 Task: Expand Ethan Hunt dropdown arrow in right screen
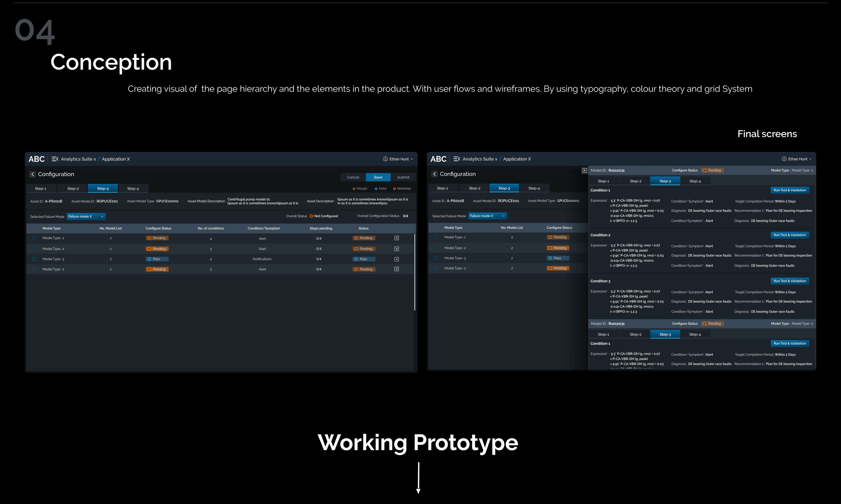coord(811,159)
